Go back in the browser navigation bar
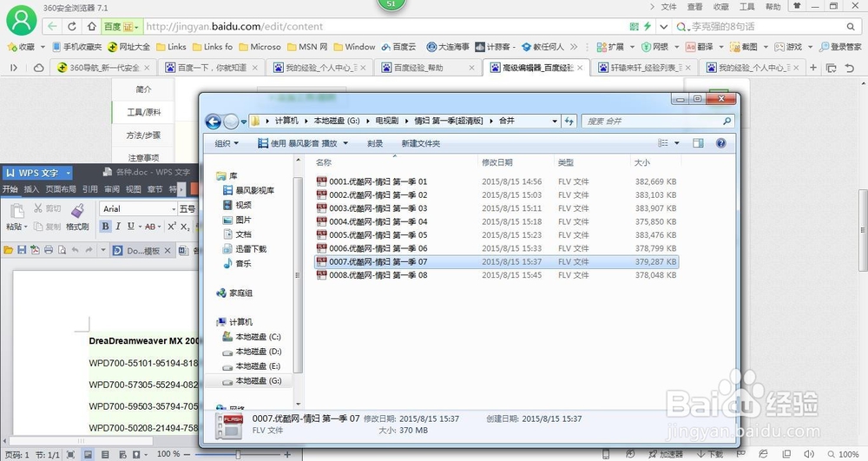 (x=52, y=26)
